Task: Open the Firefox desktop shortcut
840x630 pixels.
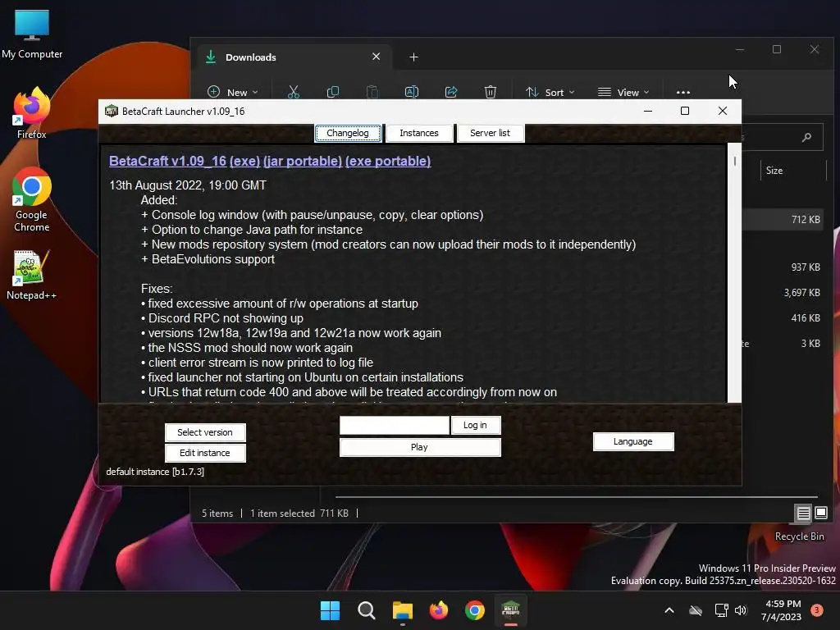Action: click(32, 113)
